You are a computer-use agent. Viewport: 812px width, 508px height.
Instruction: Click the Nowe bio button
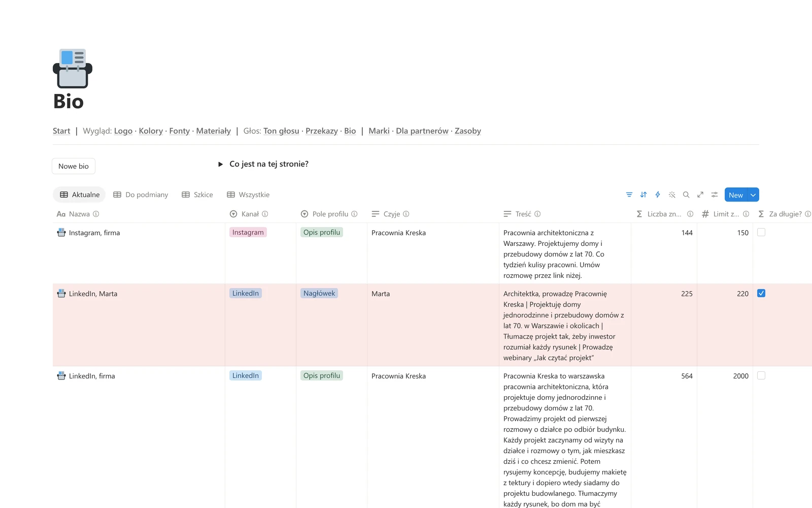pyautogui.click(x=74, y=166)
